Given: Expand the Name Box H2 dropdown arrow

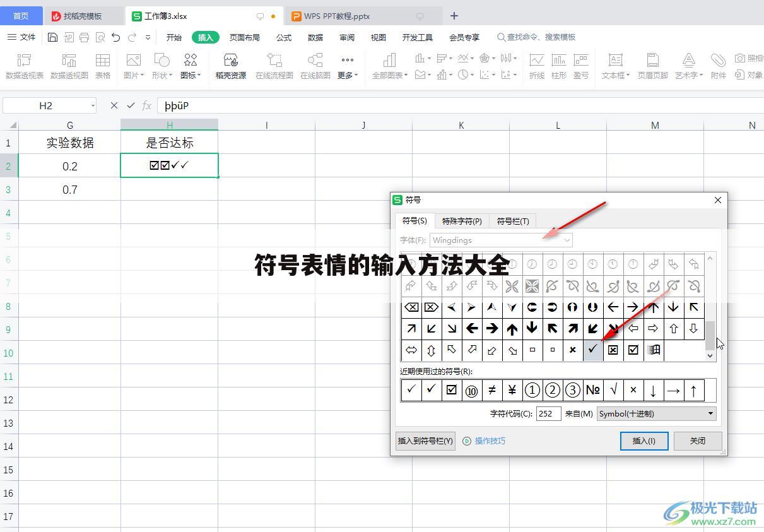Looking at the screenshot, I should pyautogui.click(x=93, y=105).
